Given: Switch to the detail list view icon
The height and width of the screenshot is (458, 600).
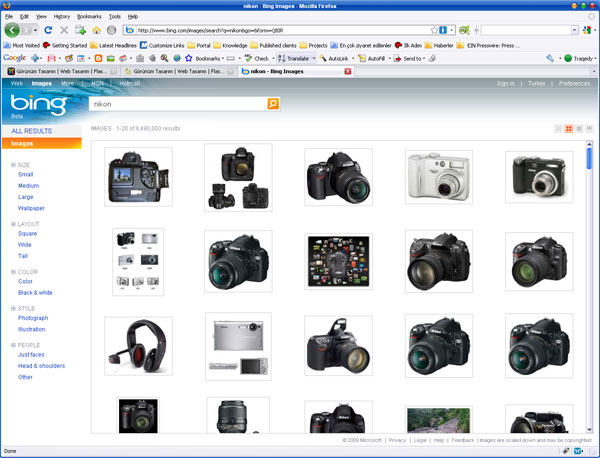Looking at the screenshot, I should [589, 129].
